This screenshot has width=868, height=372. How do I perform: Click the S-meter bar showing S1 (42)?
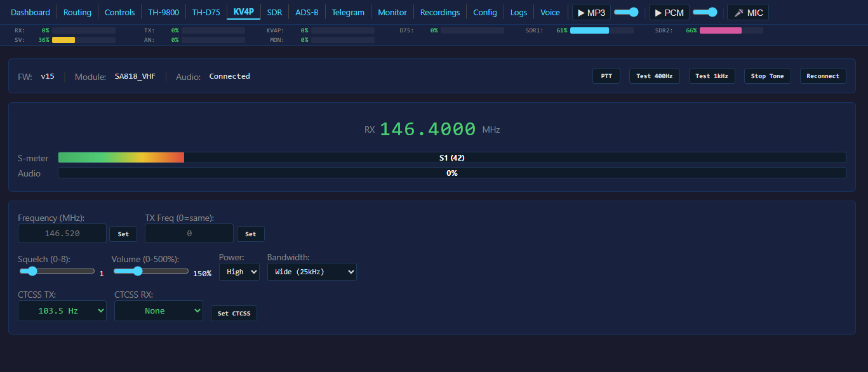click(x=452, y=157)
